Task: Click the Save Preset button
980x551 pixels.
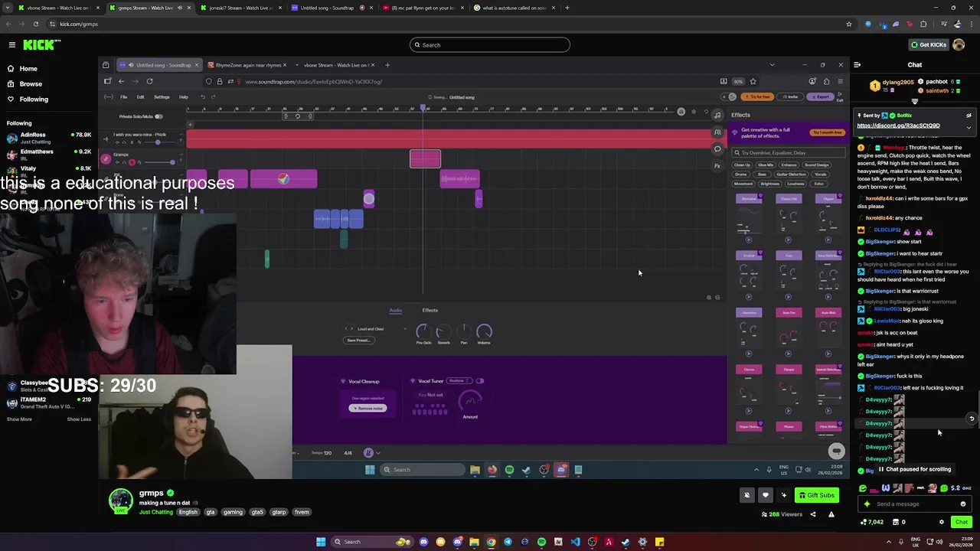Action: tap(358, 341)
